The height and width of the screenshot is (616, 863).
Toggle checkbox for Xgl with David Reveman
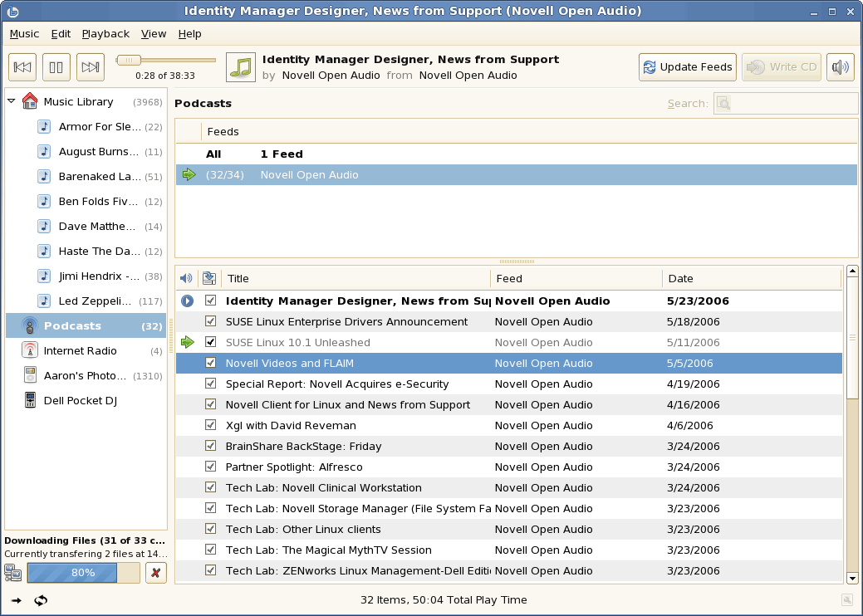[x=211, y=425]
